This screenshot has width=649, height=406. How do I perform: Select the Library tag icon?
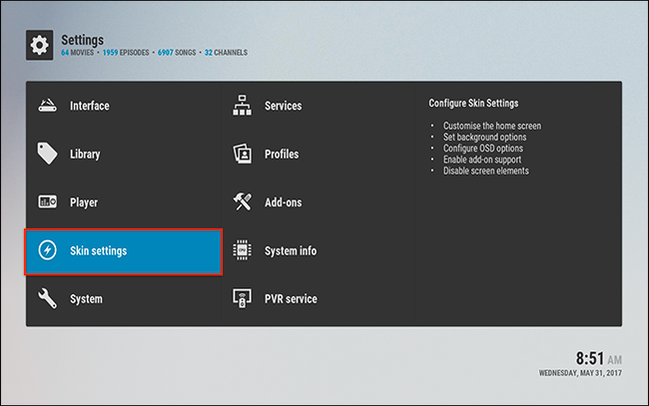point(48,154)
